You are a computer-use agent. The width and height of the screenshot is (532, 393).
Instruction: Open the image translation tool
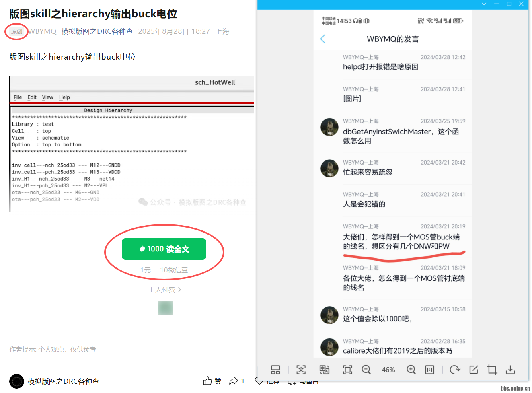324,370
